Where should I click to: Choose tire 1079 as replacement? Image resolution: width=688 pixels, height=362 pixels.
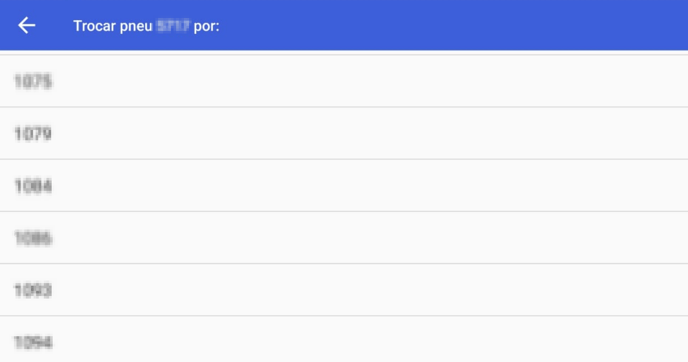[344, 133]
